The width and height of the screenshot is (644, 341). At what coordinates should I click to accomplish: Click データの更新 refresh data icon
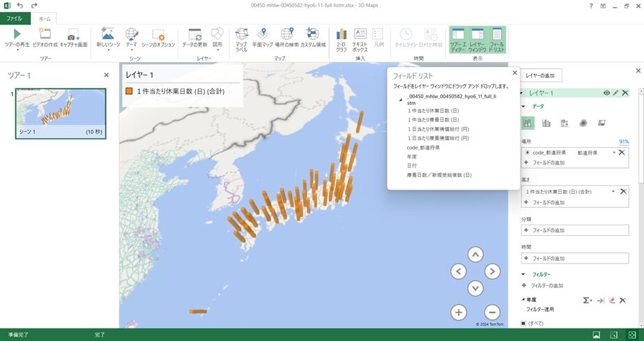pyautogui.click(x=195, y=34)
